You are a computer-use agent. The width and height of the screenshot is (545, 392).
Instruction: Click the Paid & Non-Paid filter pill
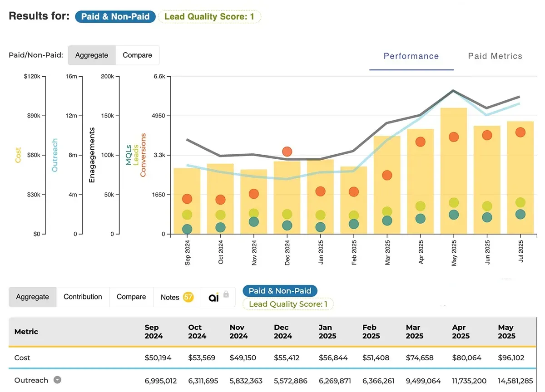coord(115,16)
